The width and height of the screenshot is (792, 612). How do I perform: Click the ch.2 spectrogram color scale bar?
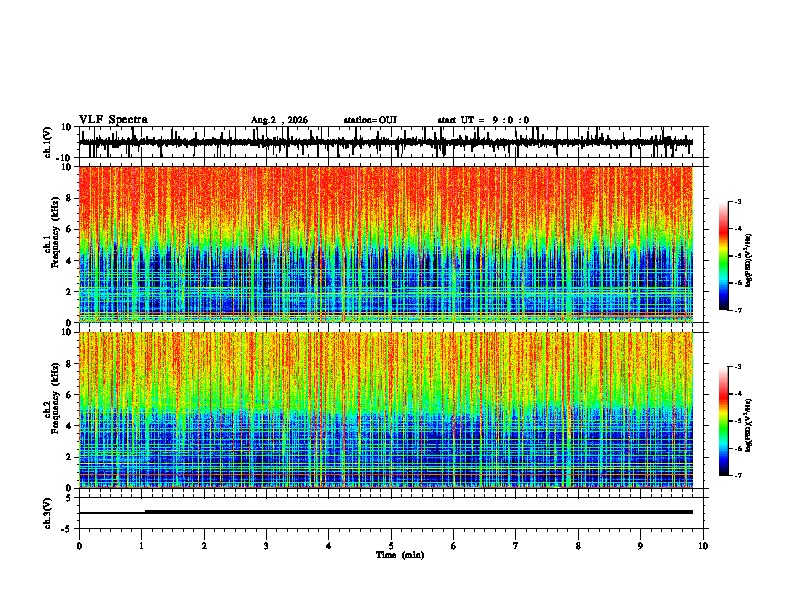723,421
